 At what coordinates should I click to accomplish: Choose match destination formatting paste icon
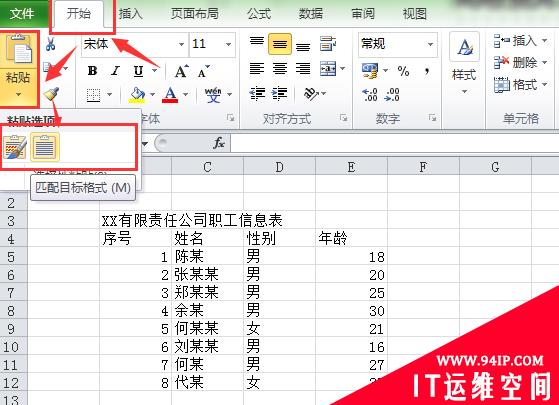pos(45,147)
